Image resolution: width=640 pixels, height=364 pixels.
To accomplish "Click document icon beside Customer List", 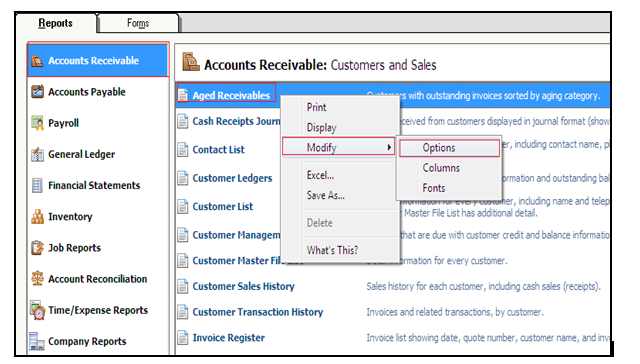I will click(x=183, y=206).
